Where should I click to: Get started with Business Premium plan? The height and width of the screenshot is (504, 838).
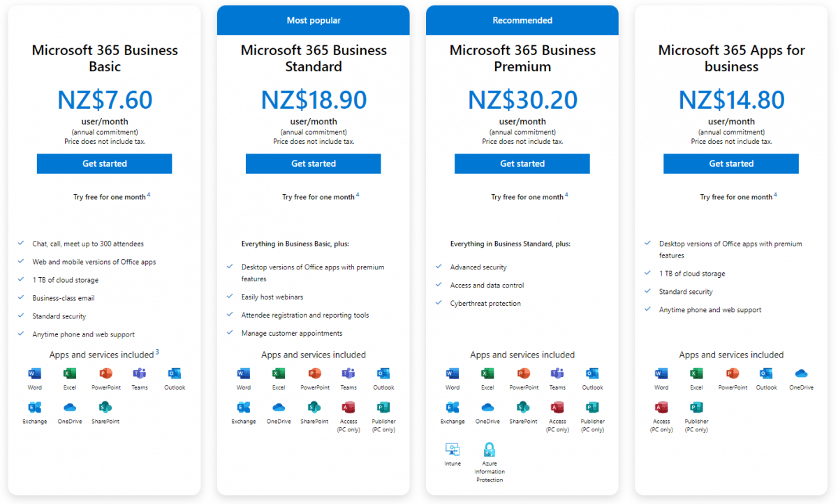point(522,163)
